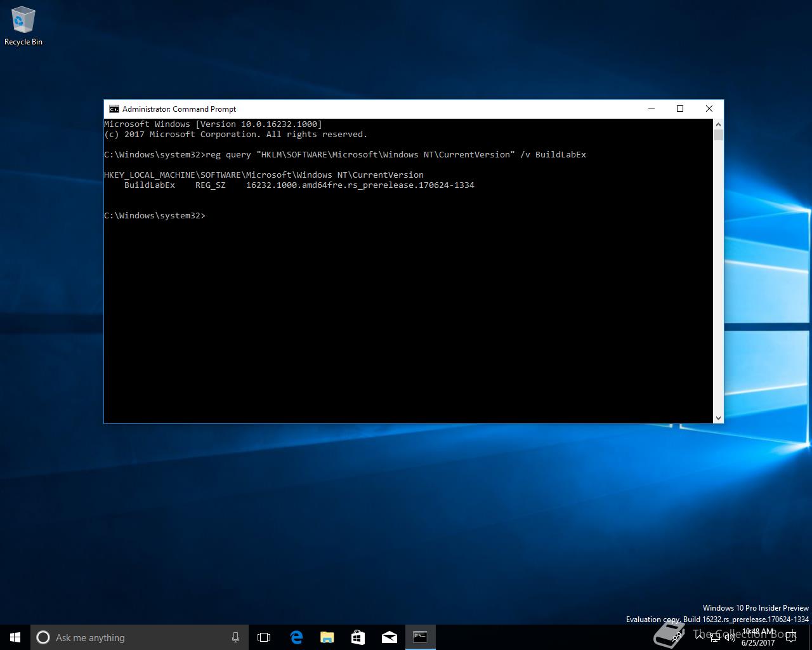Open the People icon in system tray
The image size is (812, 650).
[x=677, y=637]
